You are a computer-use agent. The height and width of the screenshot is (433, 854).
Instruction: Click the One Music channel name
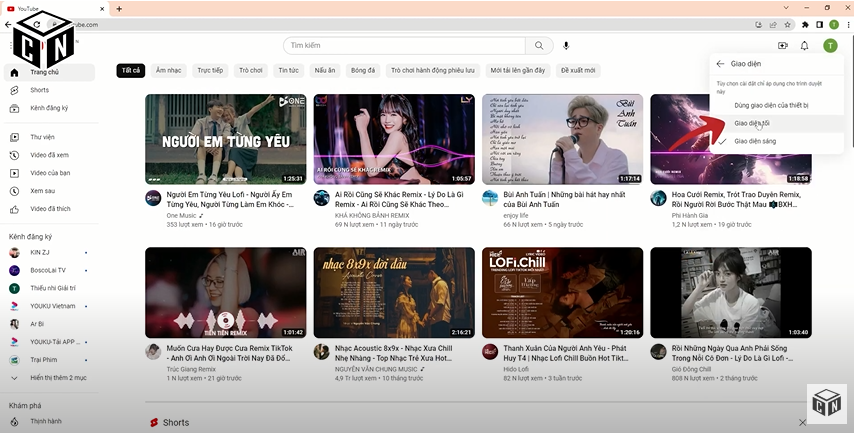[x=181, y=215]
